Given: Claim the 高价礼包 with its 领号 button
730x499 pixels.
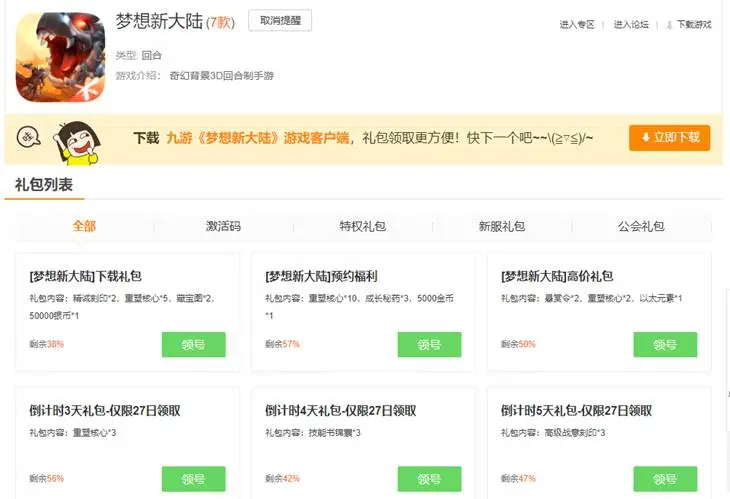Looking at the screenshot, I should pos(665,344).
